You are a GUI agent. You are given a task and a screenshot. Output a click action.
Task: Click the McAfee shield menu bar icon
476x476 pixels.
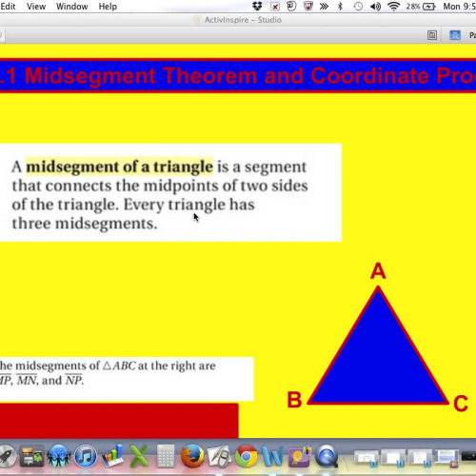point(307,7)
